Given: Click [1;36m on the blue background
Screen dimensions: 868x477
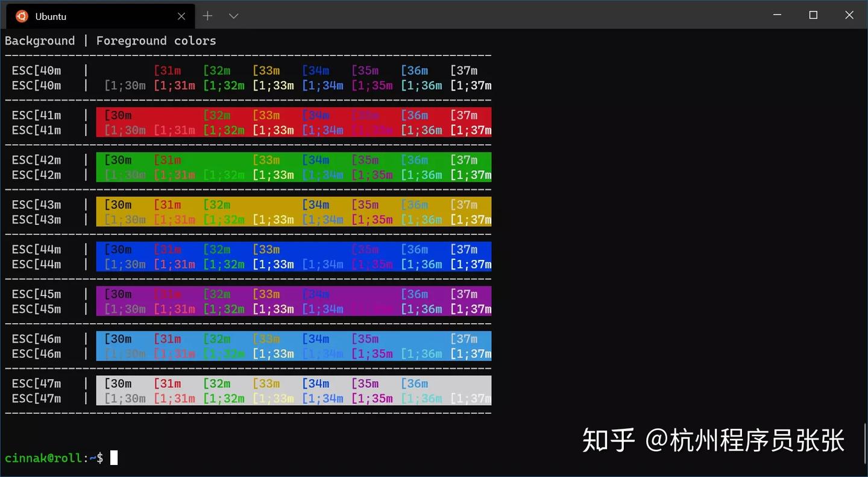Looking at the screenshot, I should [x=421, y=264].
